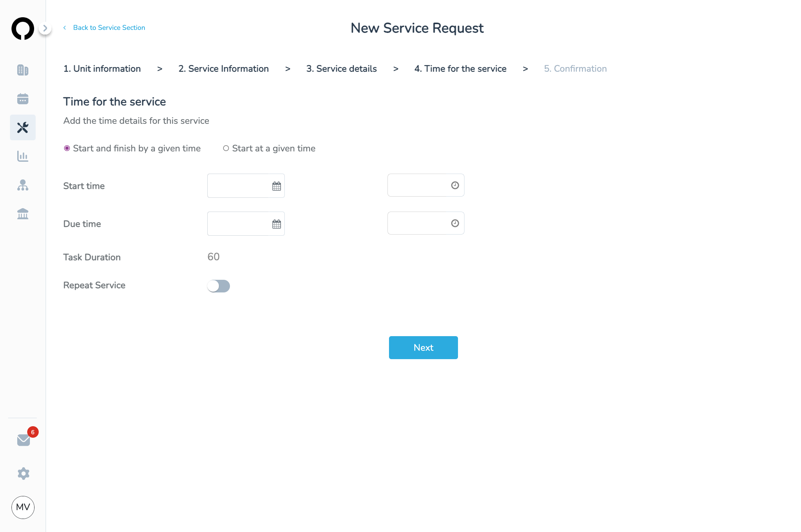The image size is (801, 532).
Task: Go to step 2. Service Information
Action: click(223, 69)
